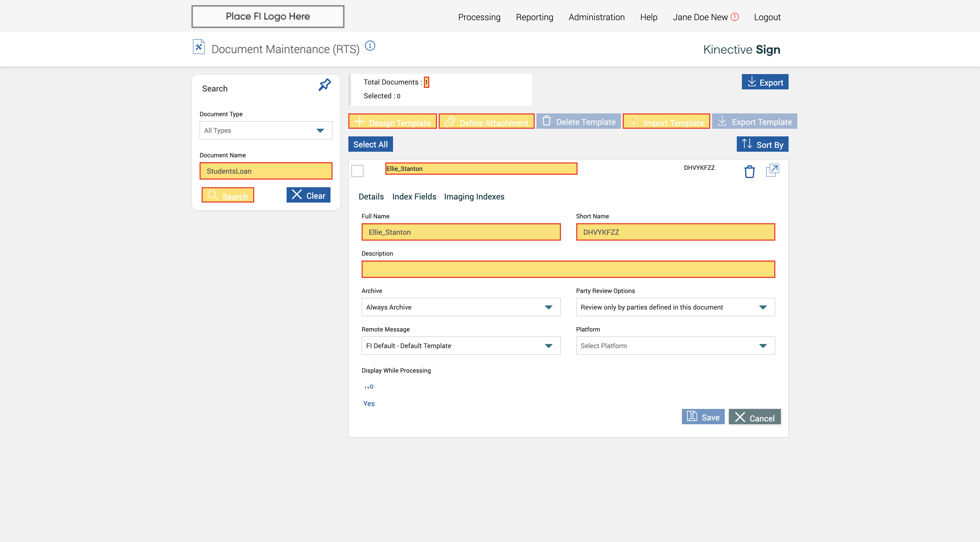The height and width of the screenshot is (542, 980).
Task: Open the Party Review Options dropdown
Action: coord(675,307)
